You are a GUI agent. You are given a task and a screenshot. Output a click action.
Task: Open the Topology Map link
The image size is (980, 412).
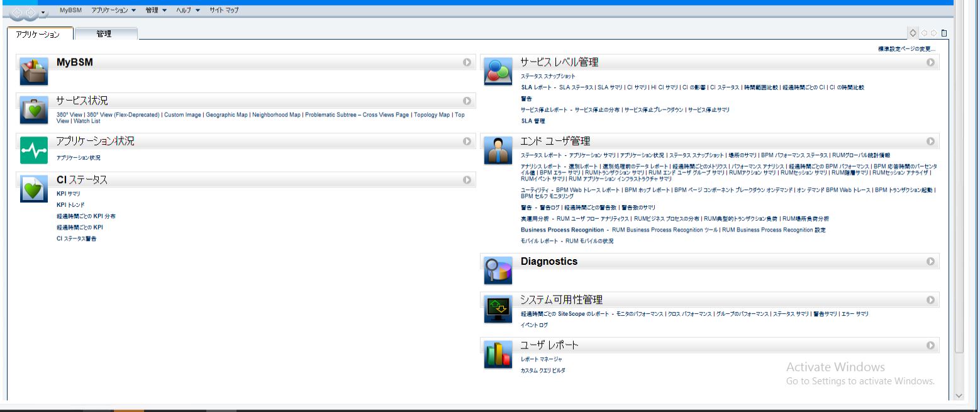432,115
